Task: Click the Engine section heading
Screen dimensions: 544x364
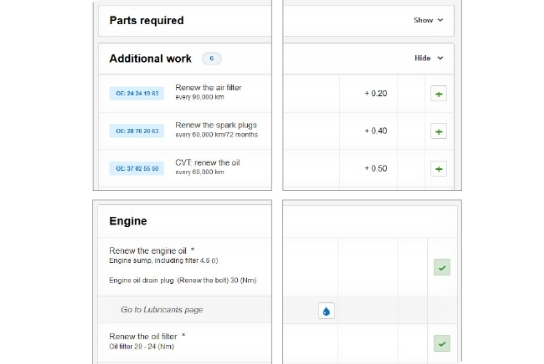Action: click(x=128, y=221)
